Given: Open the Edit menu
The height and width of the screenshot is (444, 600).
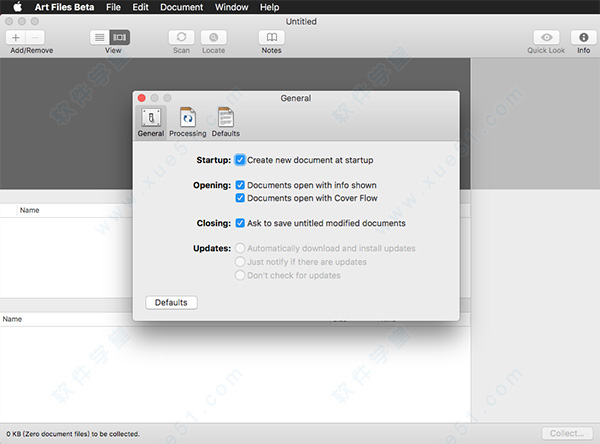Looking at the screenshot, I should point(140,7).
